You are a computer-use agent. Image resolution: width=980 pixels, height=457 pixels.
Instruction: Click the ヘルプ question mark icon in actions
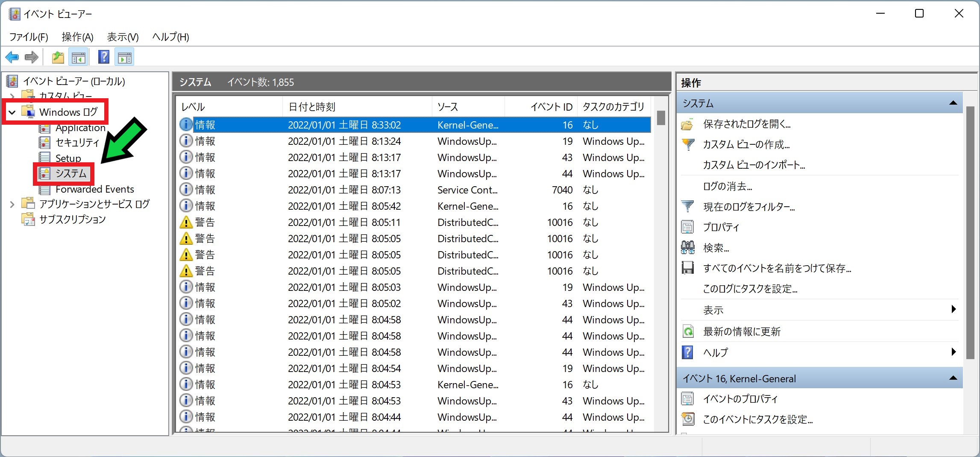[687, 352]
